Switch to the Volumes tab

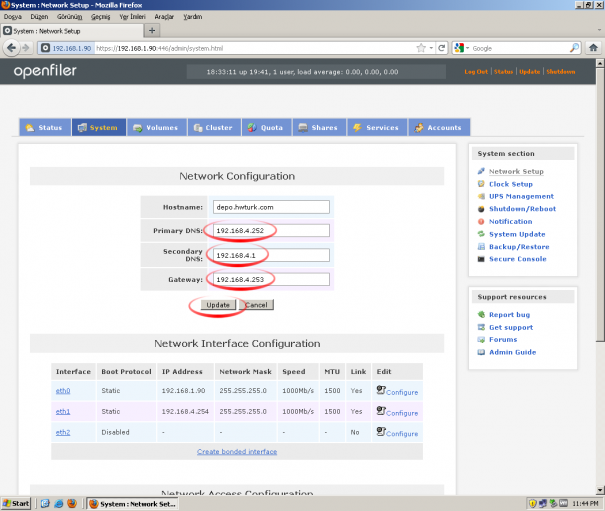point(157,127)
